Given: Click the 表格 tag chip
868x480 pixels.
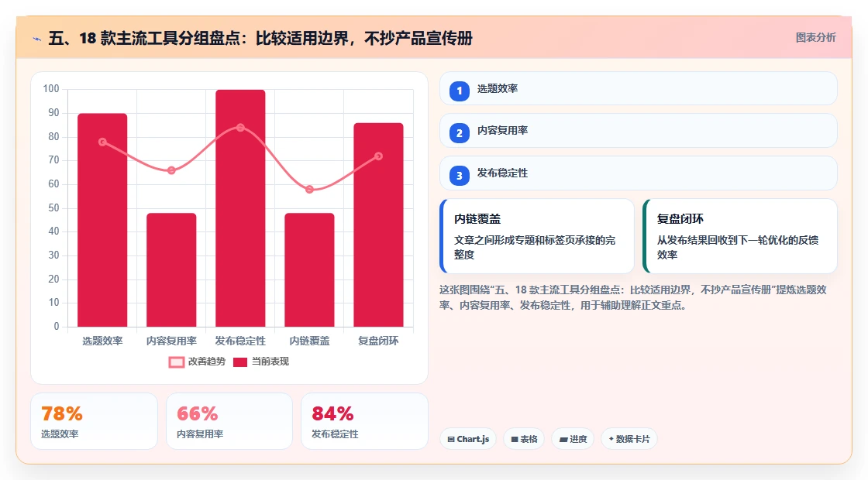Looking at the screenshot, I should (524, 439).
